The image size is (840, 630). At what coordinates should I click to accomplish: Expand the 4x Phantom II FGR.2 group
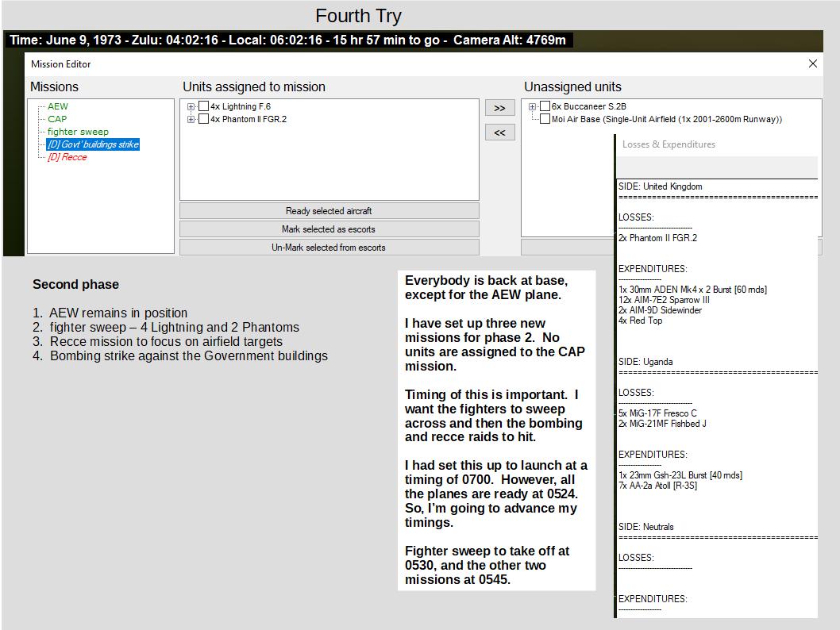(191, 119)
